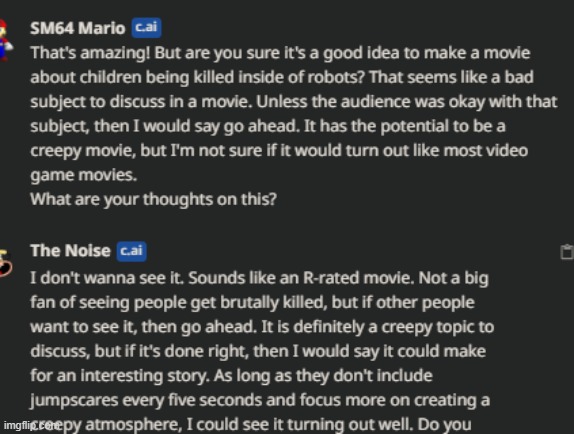Click the line starting 'fan of seeing people'

(252, 303)
